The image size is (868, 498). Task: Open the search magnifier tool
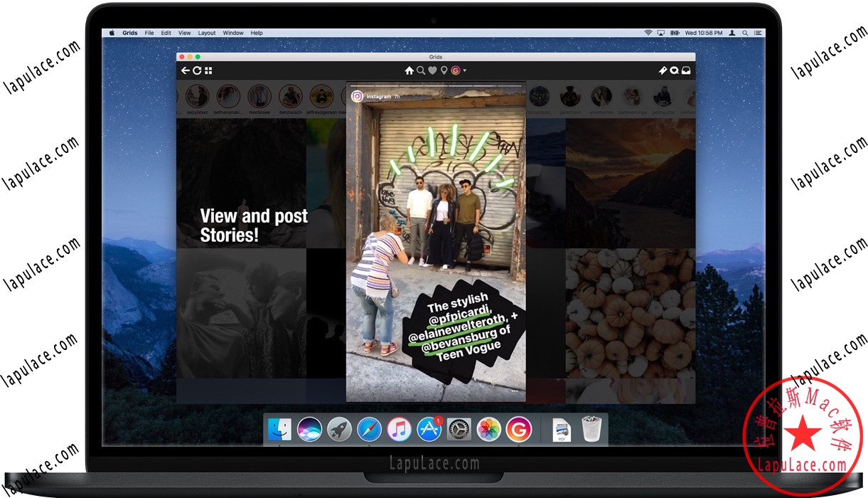click(x=419, y=70)
